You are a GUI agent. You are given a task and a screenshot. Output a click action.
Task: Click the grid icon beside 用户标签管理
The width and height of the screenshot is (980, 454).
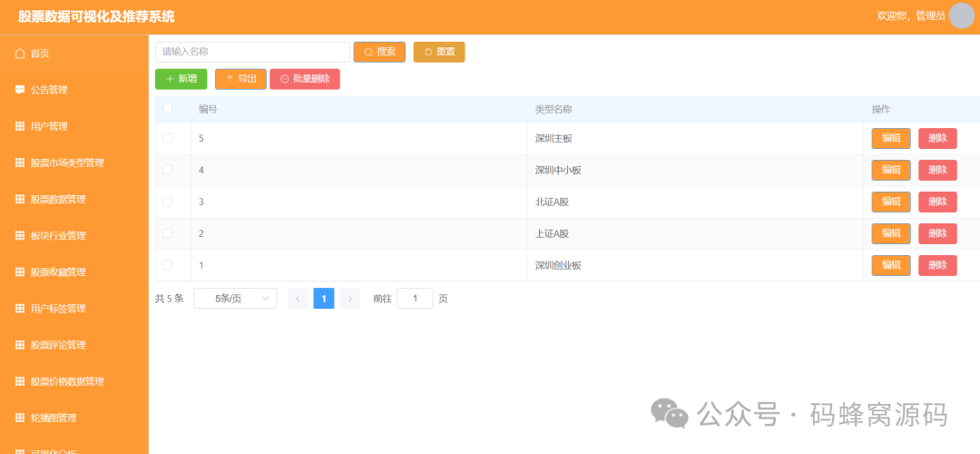pyautogui.click(x=19, y=309)
